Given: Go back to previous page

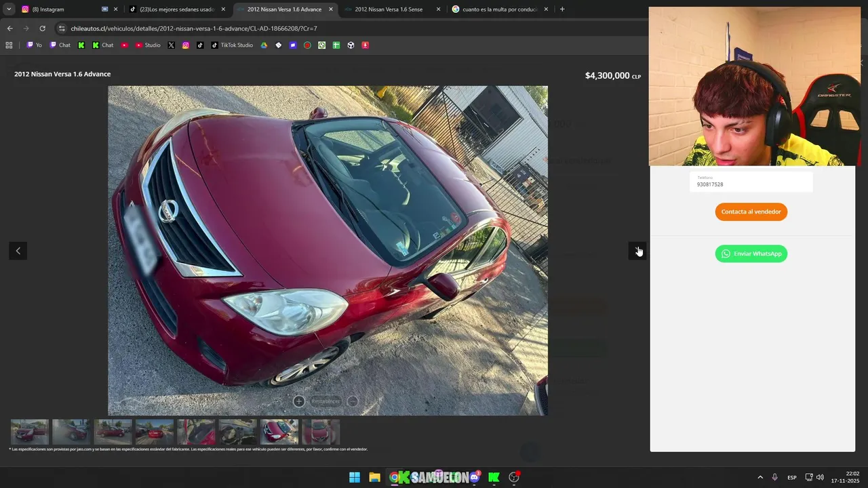Looking at the screenshot, I should (x=9, y=28).
